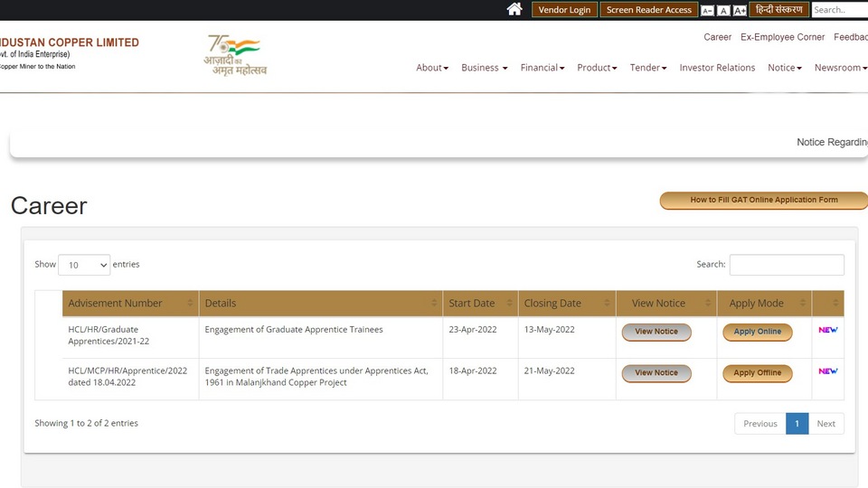Click closing date '21-May-2022'
The image size is (868, 488).
549,371
